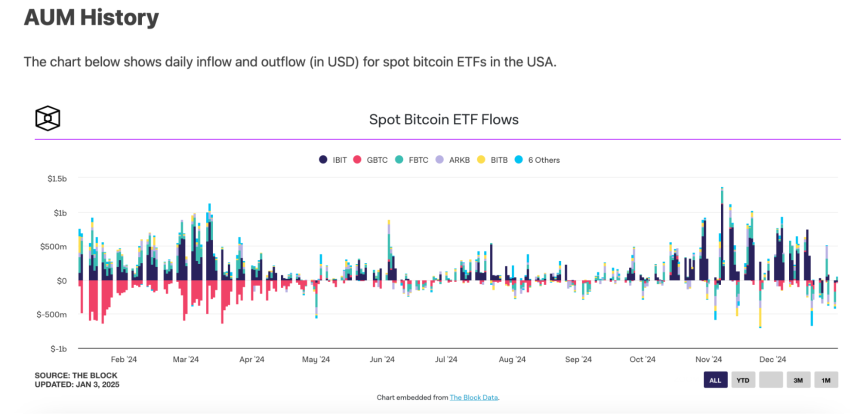The width and height of the screenshot is (860, 414).
Task: Click the Feb '24 x-axis label
Action: pyautogui.click(x=124, y=359)
